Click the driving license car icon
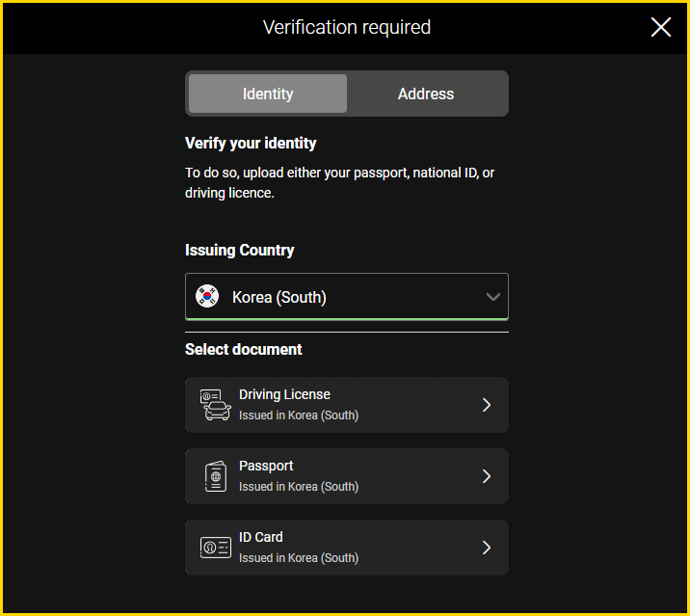690x616 pixels. pos(215,405)
